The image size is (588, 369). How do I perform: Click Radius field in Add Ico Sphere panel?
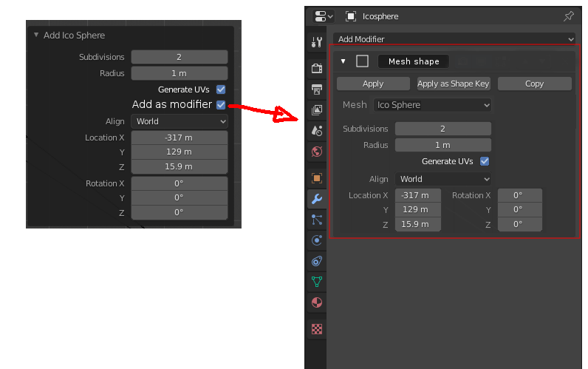coord(180,73)
